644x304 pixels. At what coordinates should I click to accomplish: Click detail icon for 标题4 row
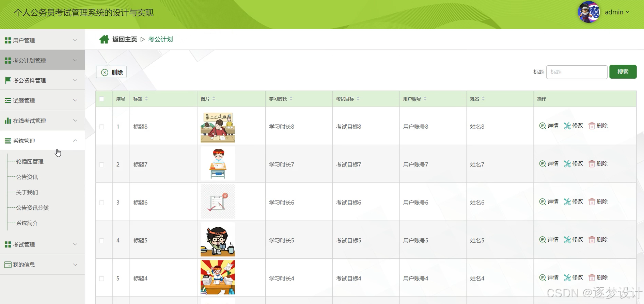(543, 277)
